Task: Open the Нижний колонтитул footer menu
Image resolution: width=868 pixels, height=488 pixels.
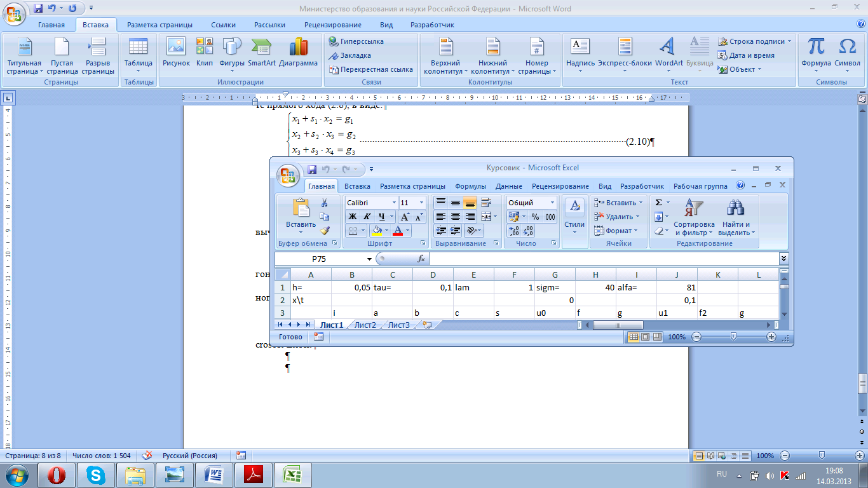Action: 492,56
